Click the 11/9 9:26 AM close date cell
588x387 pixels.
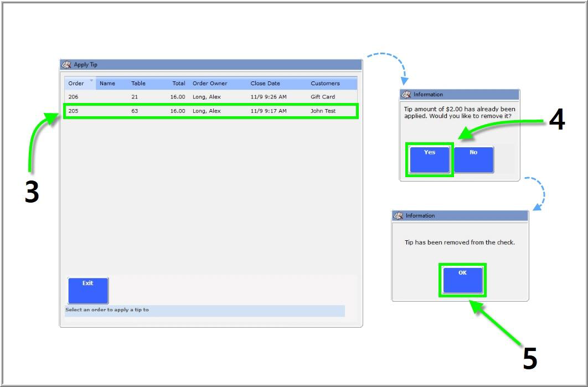pyautogui.click(x=269, y=97)
